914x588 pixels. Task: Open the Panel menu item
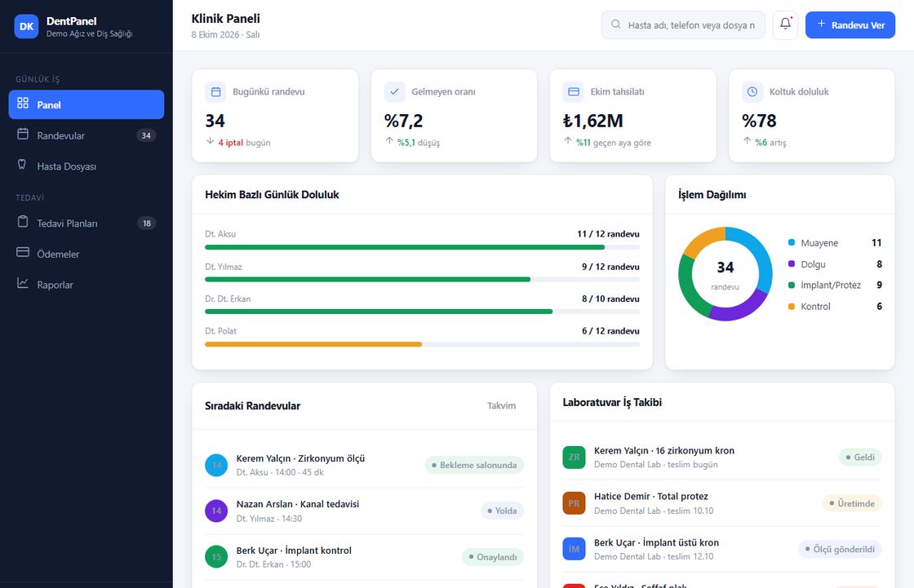point(87,104)
